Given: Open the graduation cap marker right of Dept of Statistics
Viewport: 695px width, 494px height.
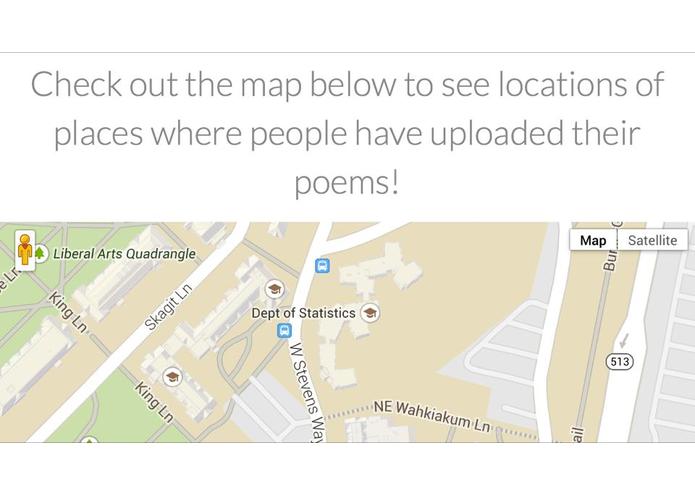Looking at the screenshot, I should coord(370,313).
